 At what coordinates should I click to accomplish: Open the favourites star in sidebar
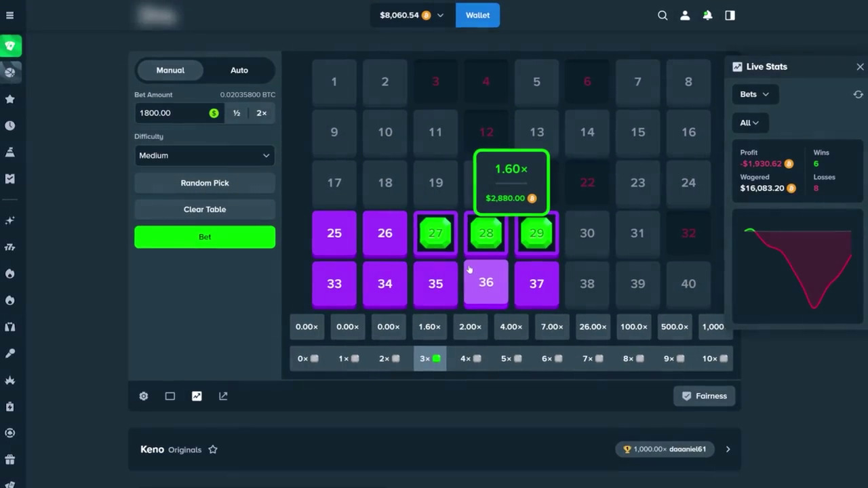click(10, 99)
